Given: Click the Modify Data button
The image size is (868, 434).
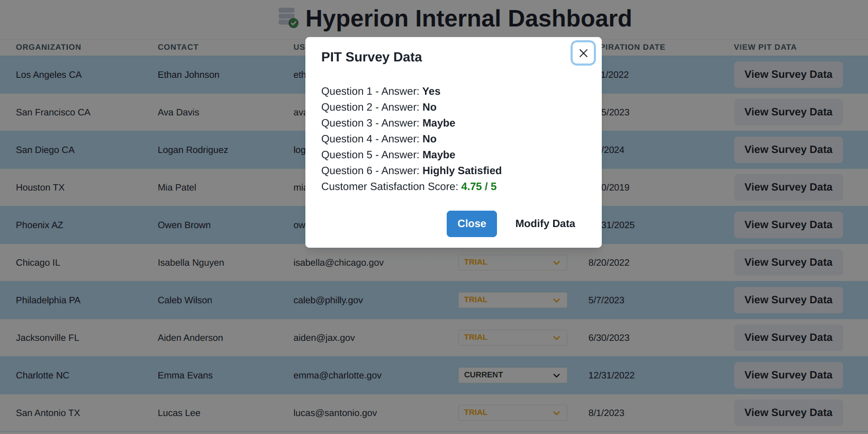Looking at the screenshot, I should [545, 224].
